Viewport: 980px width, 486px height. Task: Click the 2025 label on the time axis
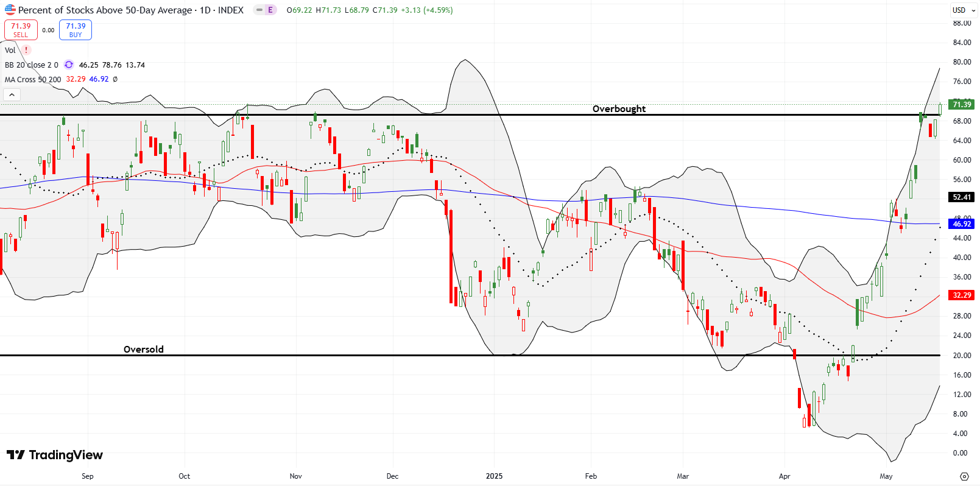point(494,476)
